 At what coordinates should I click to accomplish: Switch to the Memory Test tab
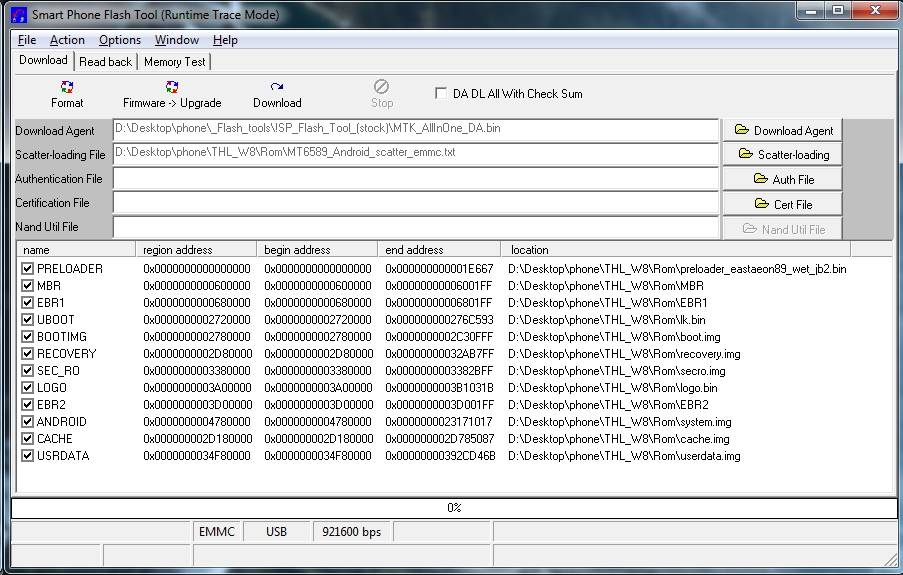click(x=175, y=62)
